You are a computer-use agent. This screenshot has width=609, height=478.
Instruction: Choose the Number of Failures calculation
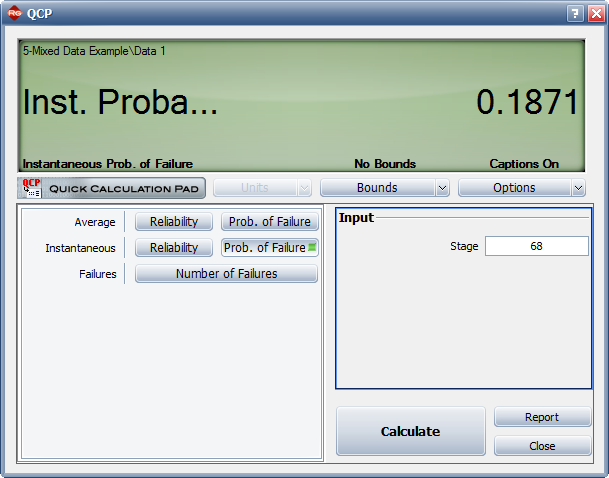pos(226,274)
